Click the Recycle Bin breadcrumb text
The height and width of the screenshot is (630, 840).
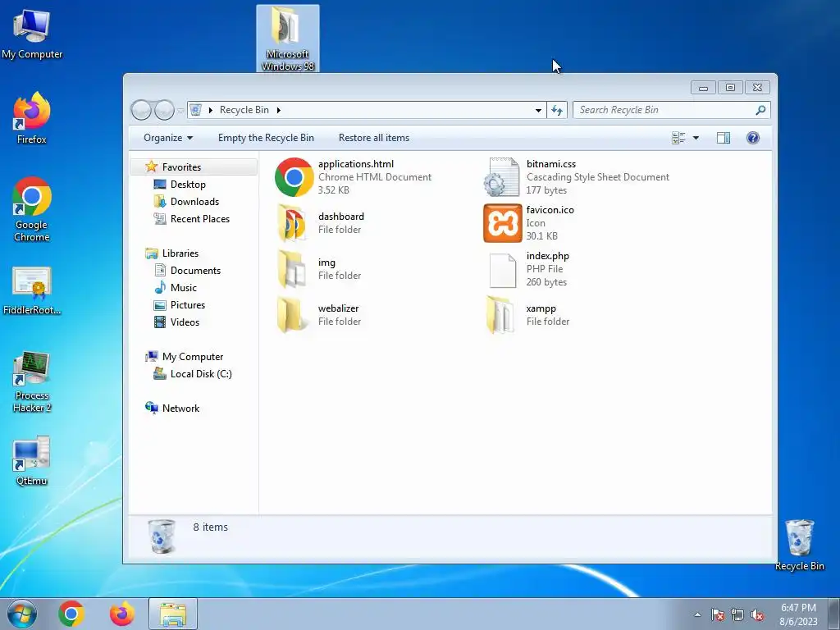click(244, 110)
